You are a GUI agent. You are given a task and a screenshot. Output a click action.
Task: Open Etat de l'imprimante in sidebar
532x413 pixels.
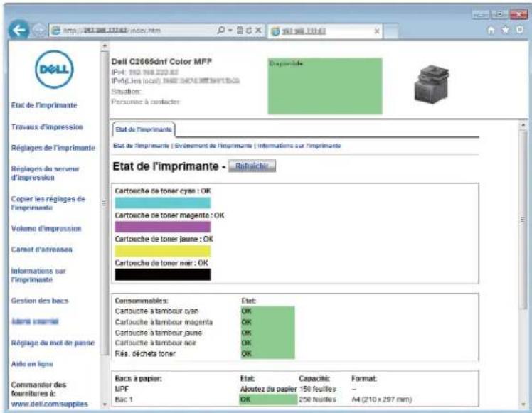(x=44, y=105)
